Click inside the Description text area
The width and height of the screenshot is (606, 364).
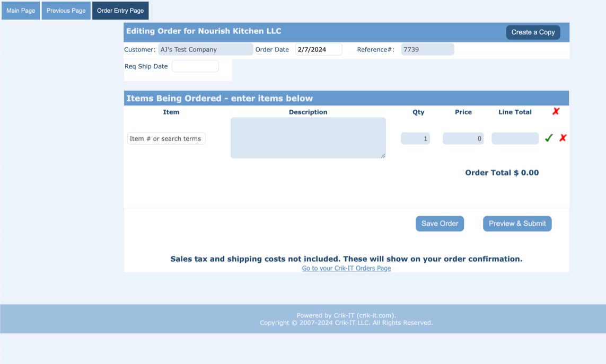click(x=308, y=138)
